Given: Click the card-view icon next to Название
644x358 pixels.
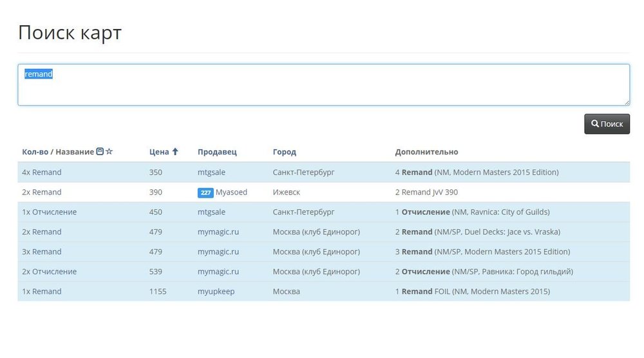Looking at the screenshot, I should click(100, 152).
